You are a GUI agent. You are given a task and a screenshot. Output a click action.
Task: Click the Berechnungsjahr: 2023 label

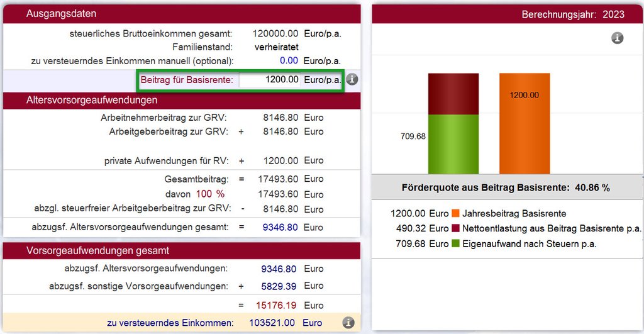coord(573,14)
